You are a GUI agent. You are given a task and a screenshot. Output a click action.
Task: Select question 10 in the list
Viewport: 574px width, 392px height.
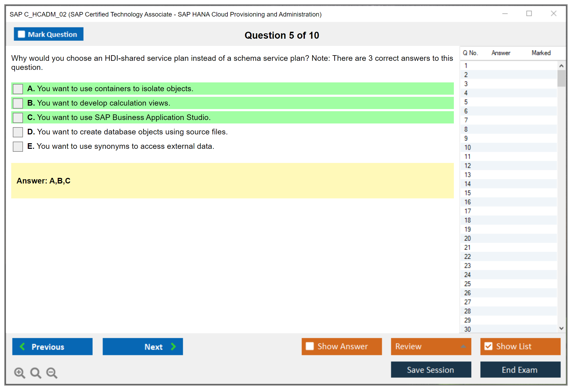click(x=467, y=147)
